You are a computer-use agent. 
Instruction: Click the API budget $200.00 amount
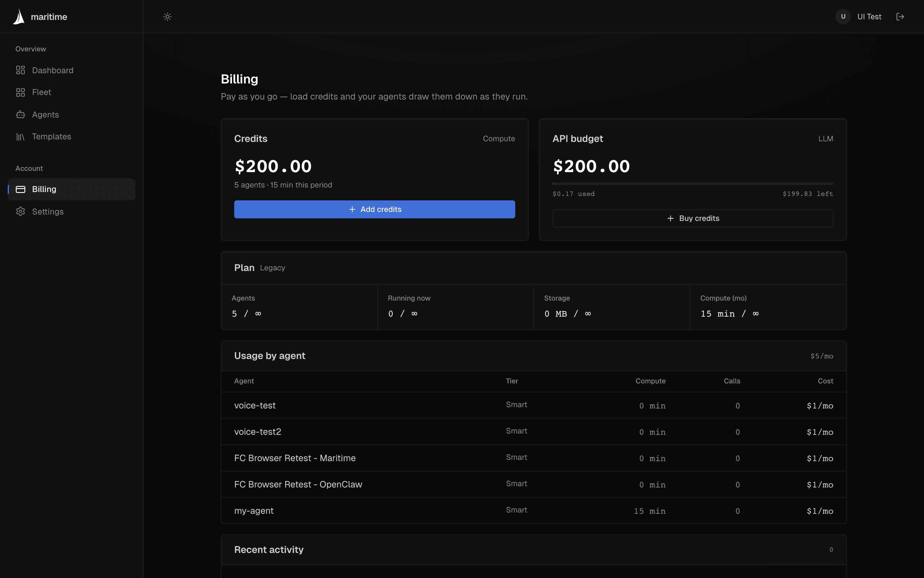[591, 166]
